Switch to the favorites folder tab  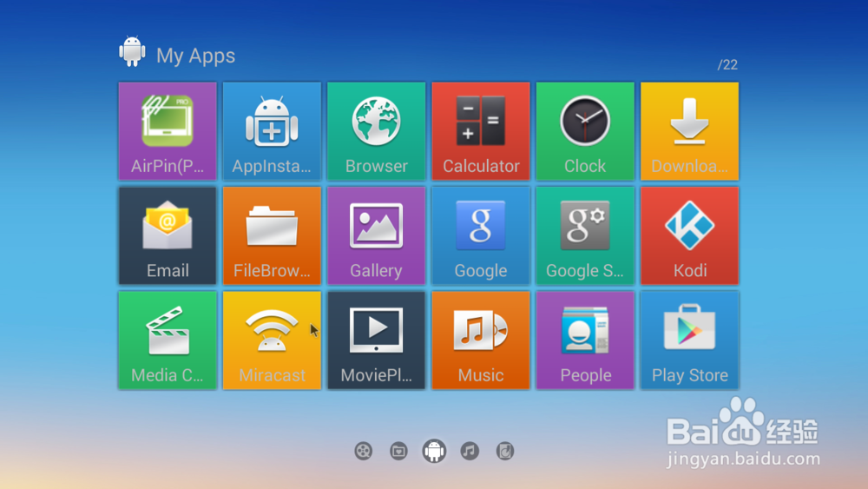click(398, 452)
